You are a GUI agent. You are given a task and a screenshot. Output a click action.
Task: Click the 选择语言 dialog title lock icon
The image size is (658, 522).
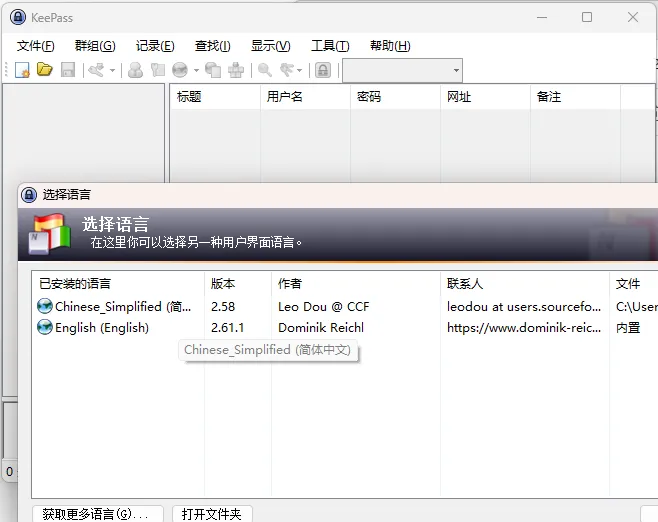tap(29, 195)
